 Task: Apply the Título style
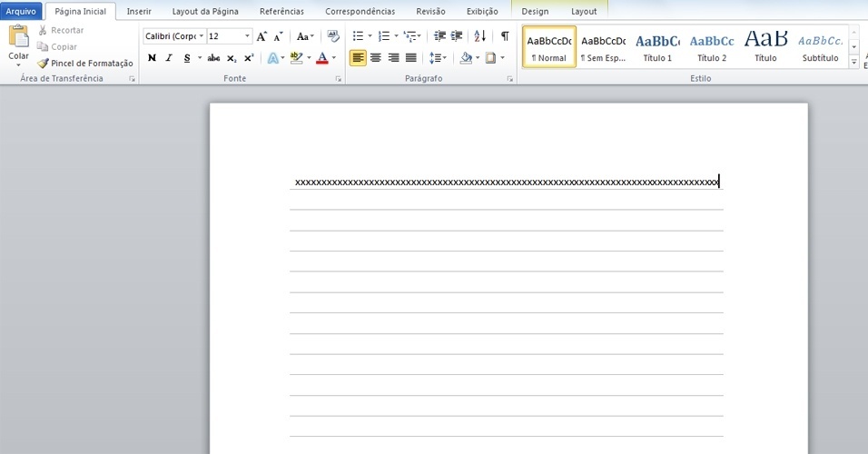[x=765, y=47]
